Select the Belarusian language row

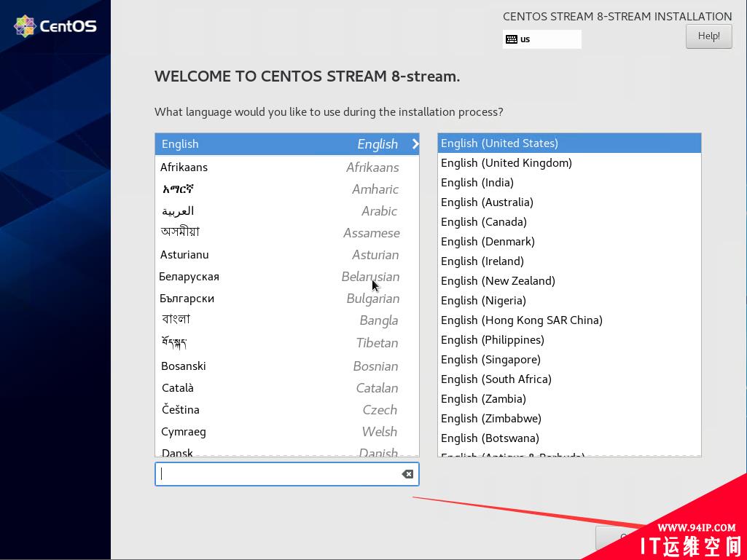pyautogui.click(x=287, y=277)
